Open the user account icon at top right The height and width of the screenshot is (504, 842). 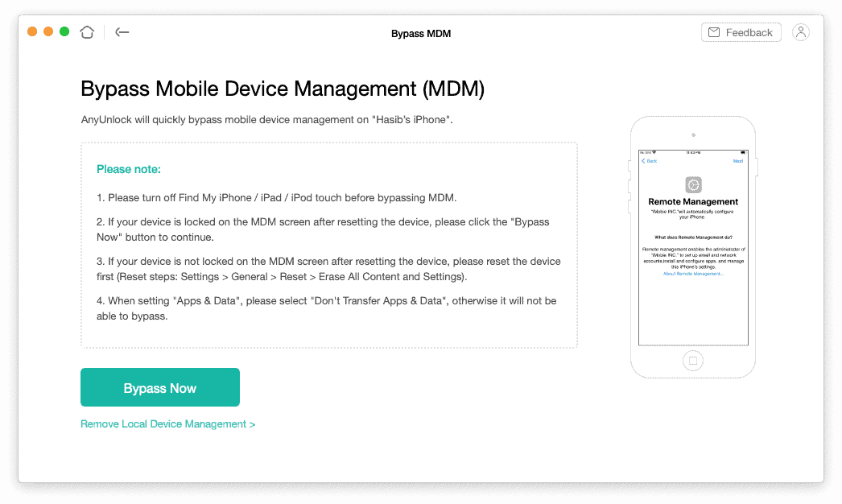tap(801, 32)
